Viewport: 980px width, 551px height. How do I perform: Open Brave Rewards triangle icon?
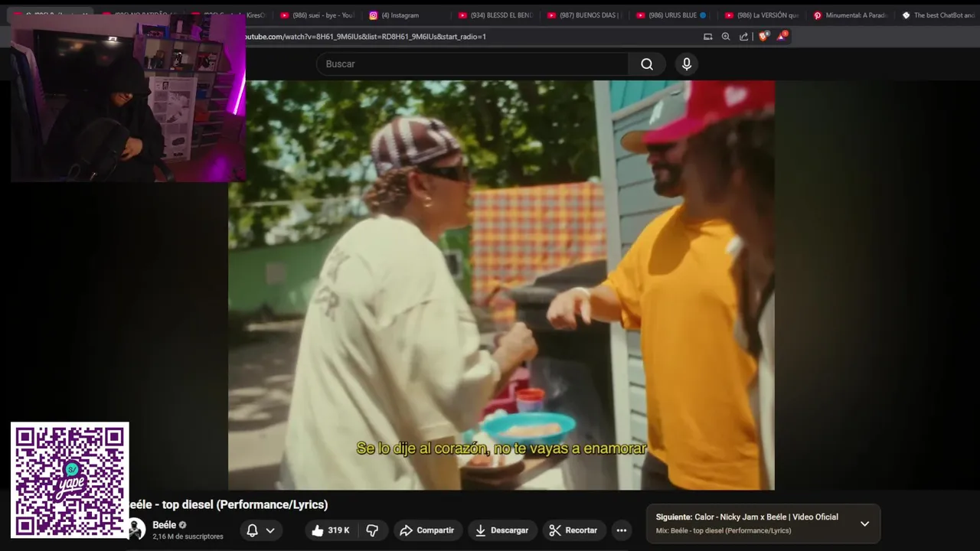pyautogui.click(x=782, y=36)
